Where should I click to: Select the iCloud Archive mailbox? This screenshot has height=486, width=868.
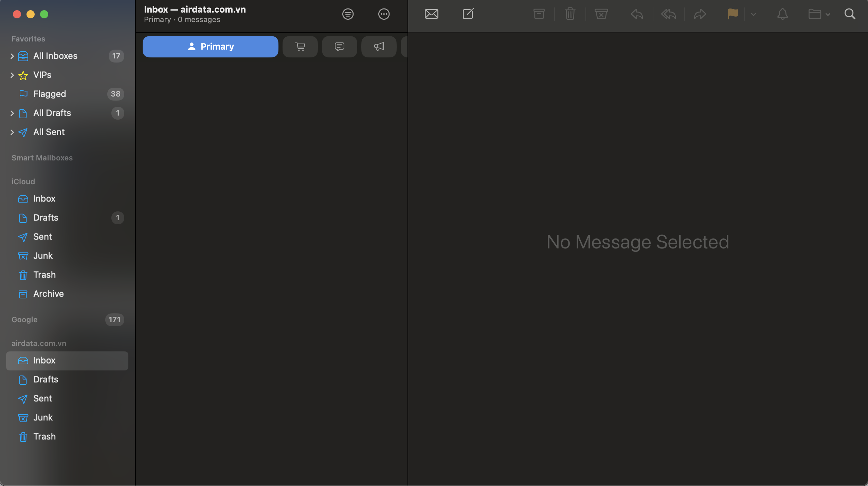[x=48, y=294]
